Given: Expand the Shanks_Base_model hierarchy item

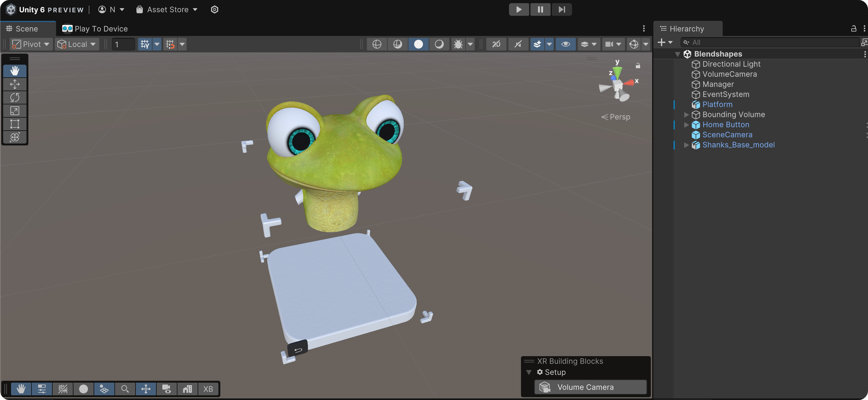Looking at the screenshot, I should (x=686, y=145).
